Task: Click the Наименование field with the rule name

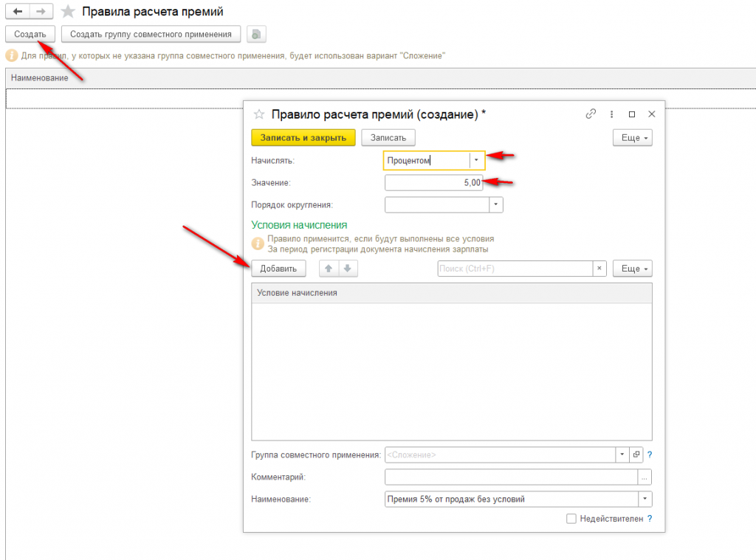Action: pos(512,499)
